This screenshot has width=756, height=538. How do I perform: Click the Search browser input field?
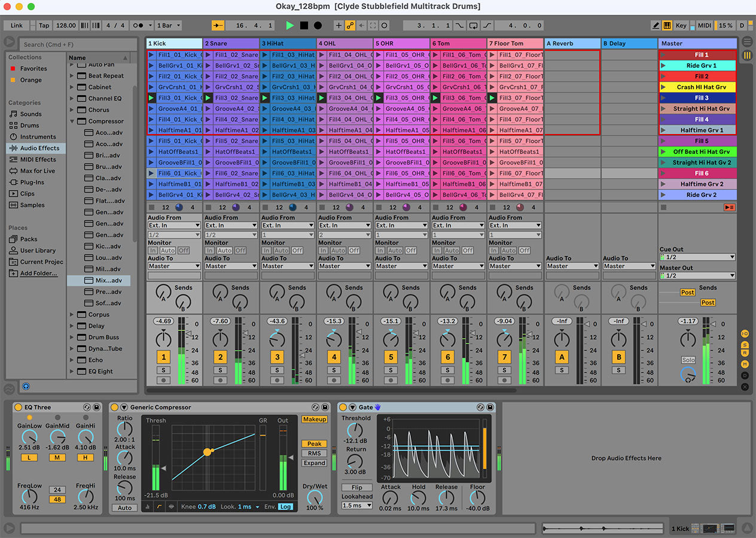78,44
